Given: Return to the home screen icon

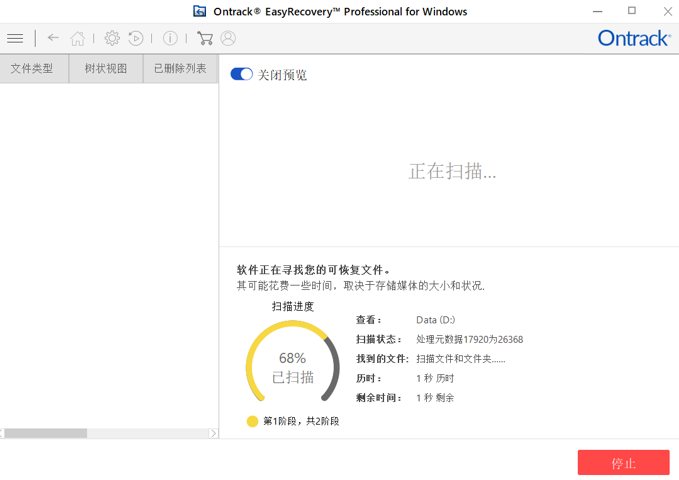Looking at the screenshot, I should [x=78, y=39].
